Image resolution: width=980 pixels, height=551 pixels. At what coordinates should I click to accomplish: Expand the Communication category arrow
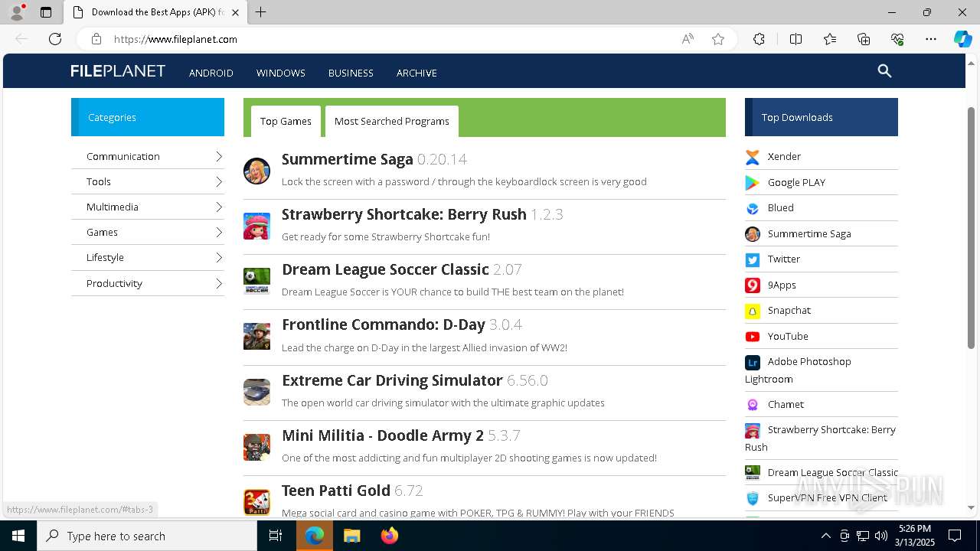point(218,156)
